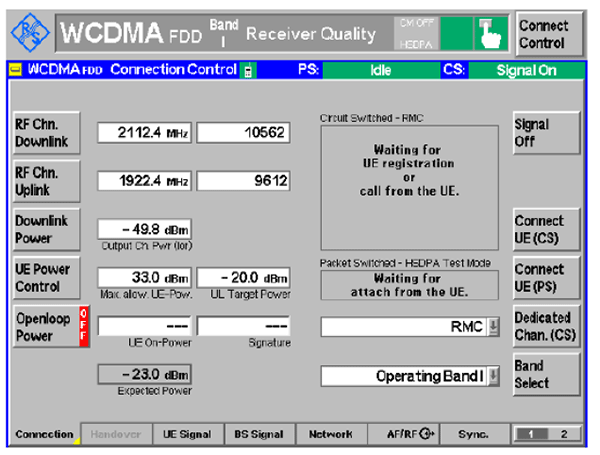
Task: Switch to the UE Signal tab
Action: 187,434
